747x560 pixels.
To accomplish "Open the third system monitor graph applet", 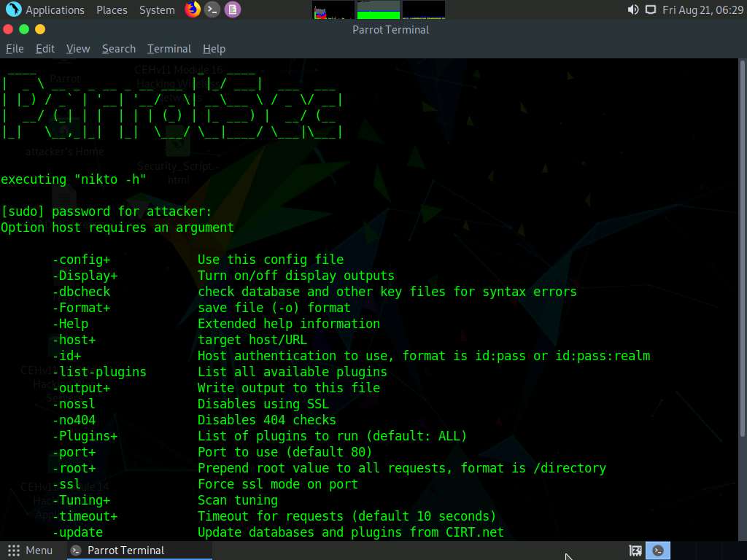I will (424, 10).
